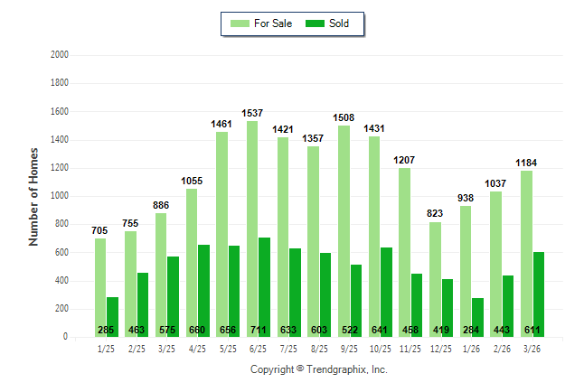584x392 pixels.
Task: Click the 3/26 For Sale bar (1184)
Action: click(526, 253)
